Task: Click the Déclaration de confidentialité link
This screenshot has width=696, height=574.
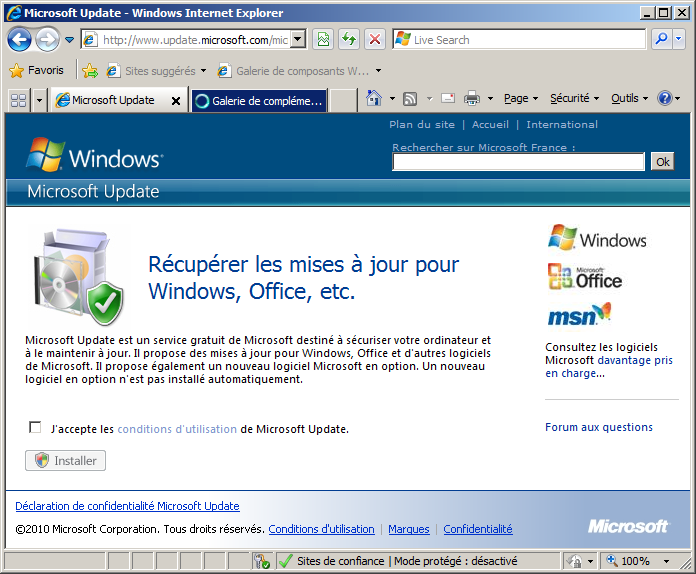Action: tap(127, 506)
